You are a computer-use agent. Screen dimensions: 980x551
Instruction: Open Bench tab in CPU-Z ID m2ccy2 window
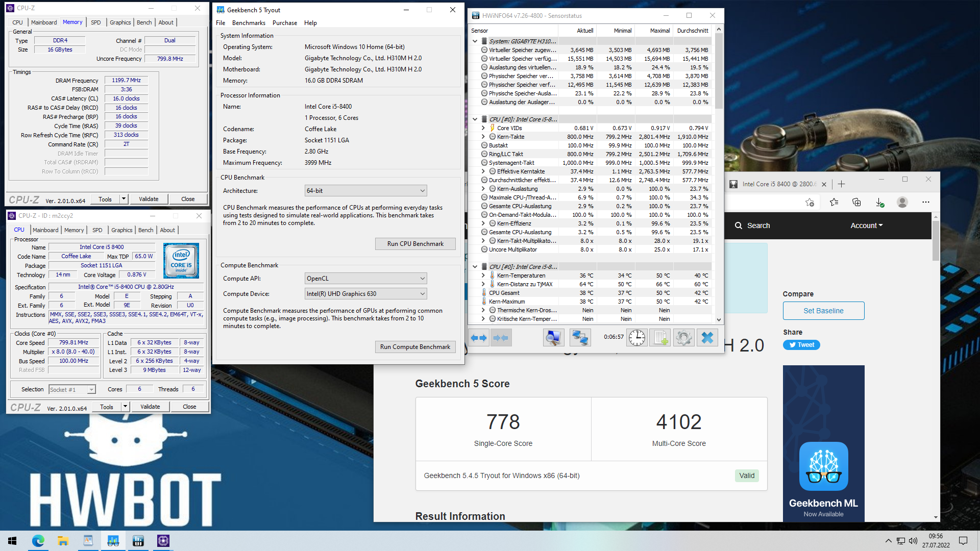pyautogui.click(x=146, y=230)
